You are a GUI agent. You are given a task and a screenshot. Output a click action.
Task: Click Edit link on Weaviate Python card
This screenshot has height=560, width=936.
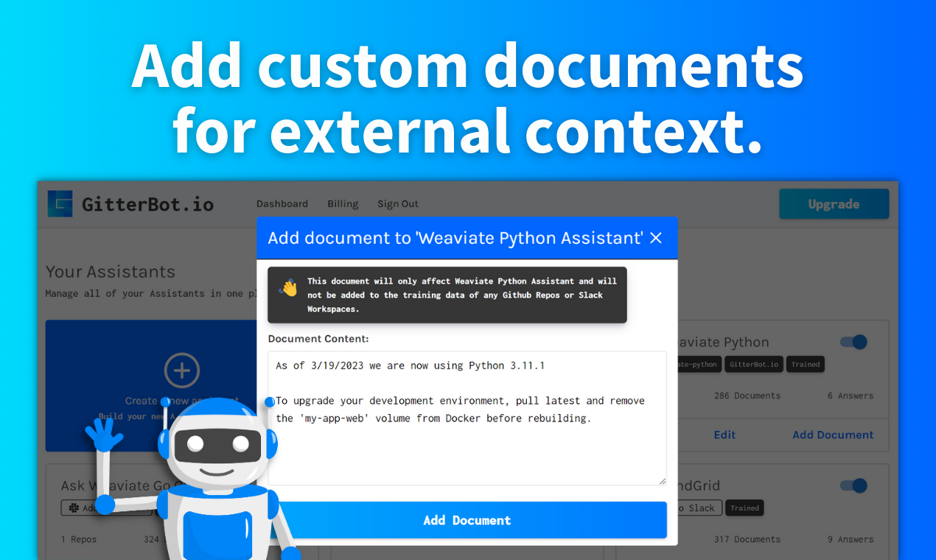[x=724, y=435]
